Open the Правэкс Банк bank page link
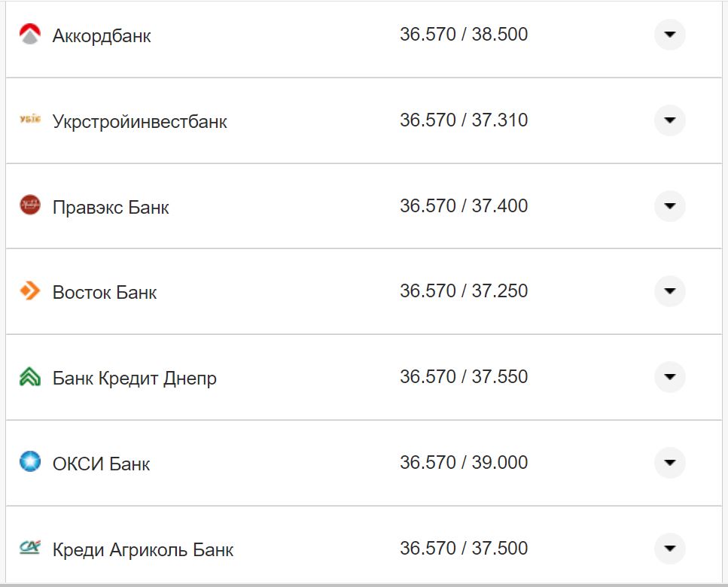 click(x=110, y=205)
